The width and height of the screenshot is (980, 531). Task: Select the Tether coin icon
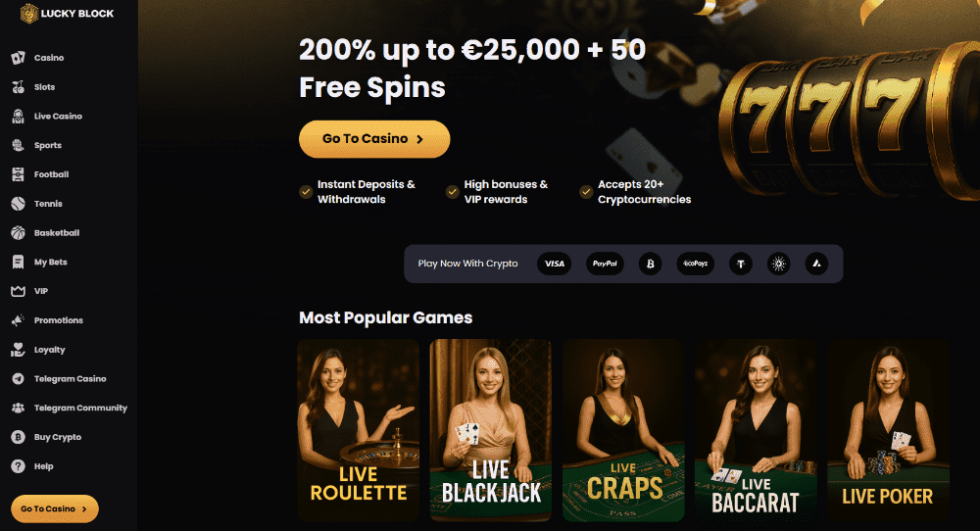[741, 264]
